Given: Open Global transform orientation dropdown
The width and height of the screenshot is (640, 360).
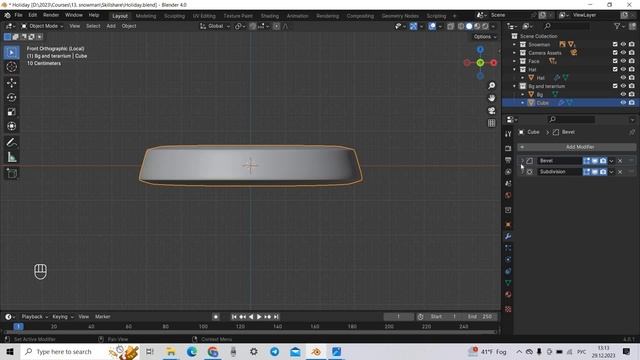Looking at the screenshot, I should click(x=215, y=26).
